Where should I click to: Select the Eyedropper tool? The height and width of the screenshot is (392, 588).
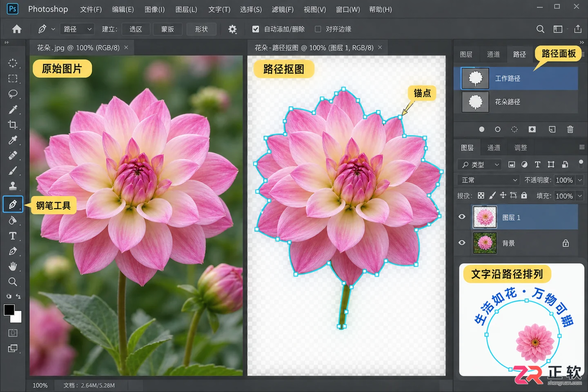[x=13, y=140]
